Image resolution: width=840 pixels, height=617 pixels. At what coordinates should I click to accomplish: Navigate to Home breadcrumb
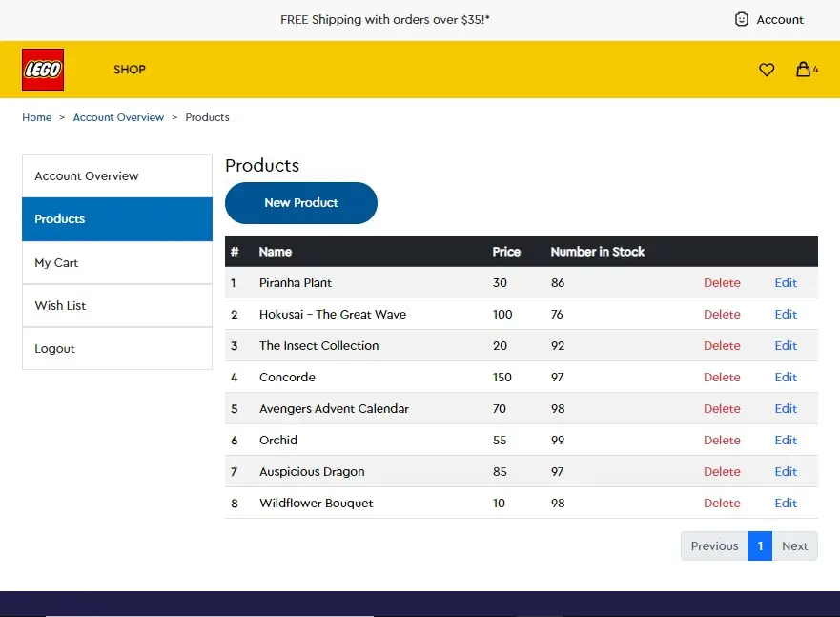37,117
